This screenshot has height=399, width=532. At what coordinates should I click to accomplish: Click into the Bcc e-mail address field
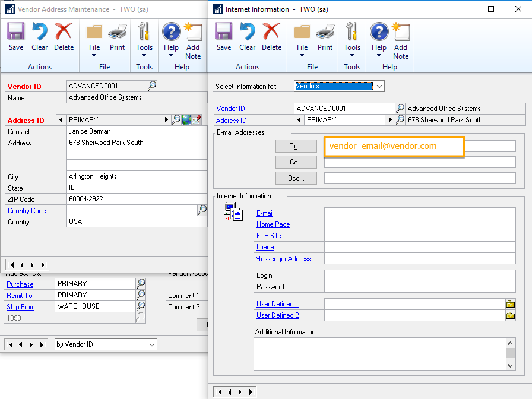420,178
